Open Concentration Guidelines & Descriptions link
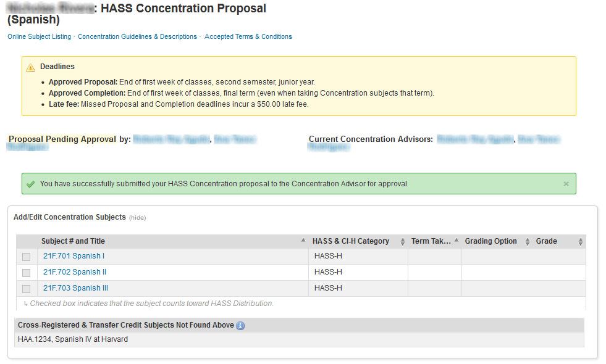 click(137, 37)
